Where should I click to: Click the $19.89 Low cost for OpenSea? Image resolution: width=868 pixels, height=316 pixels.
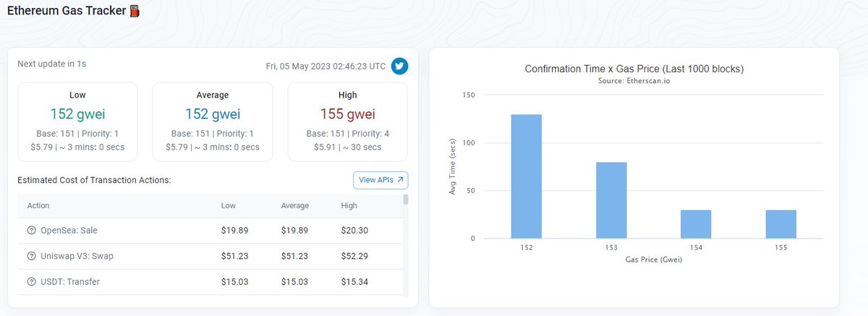[x=234, y=231]
